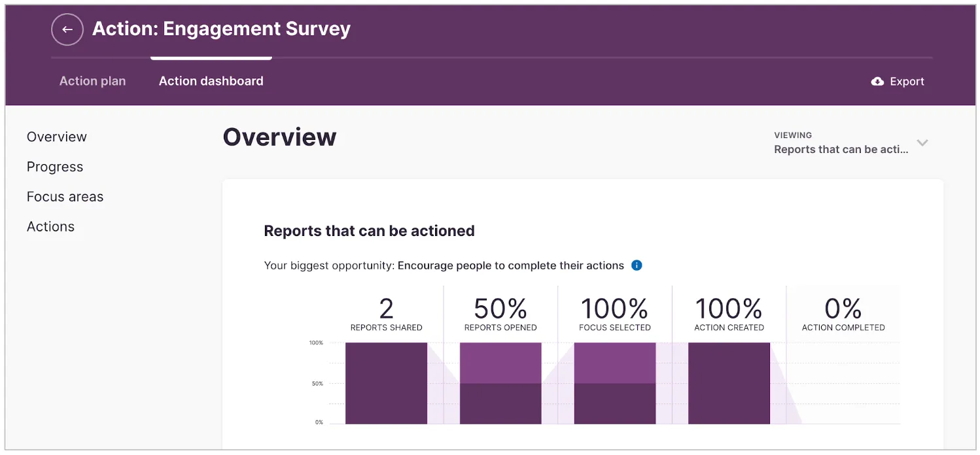Open the blue info icon beside biggest opportunity

pos(637,265)
